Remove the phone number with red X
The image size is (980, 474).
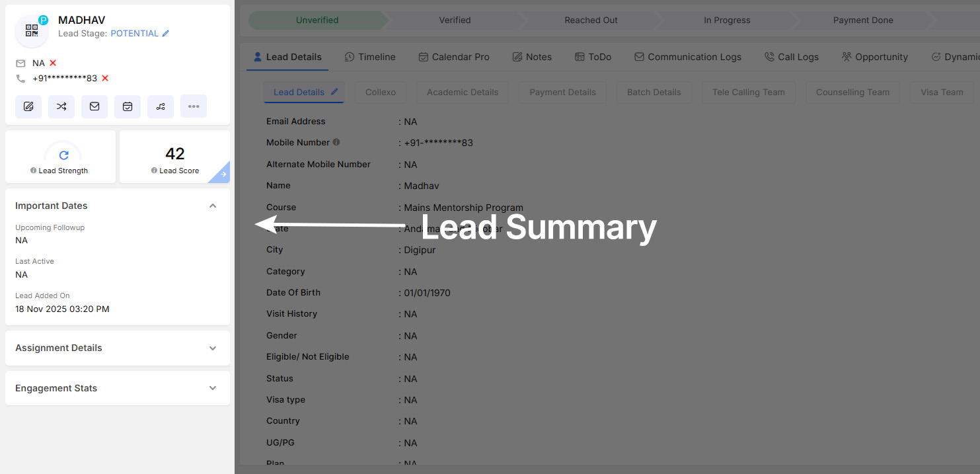pos(105,78)
